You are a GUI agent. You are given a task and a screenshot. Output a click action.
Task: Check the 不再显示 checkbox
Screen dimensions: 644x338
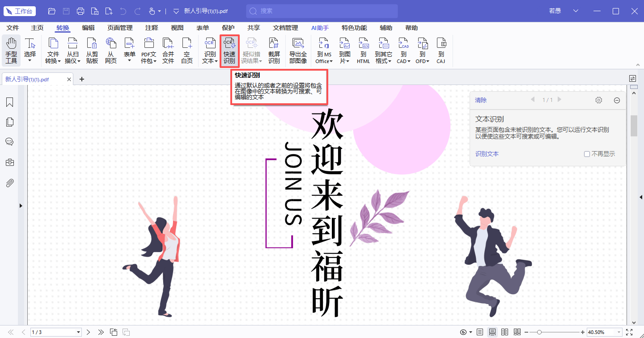click(x=587, y=154)
